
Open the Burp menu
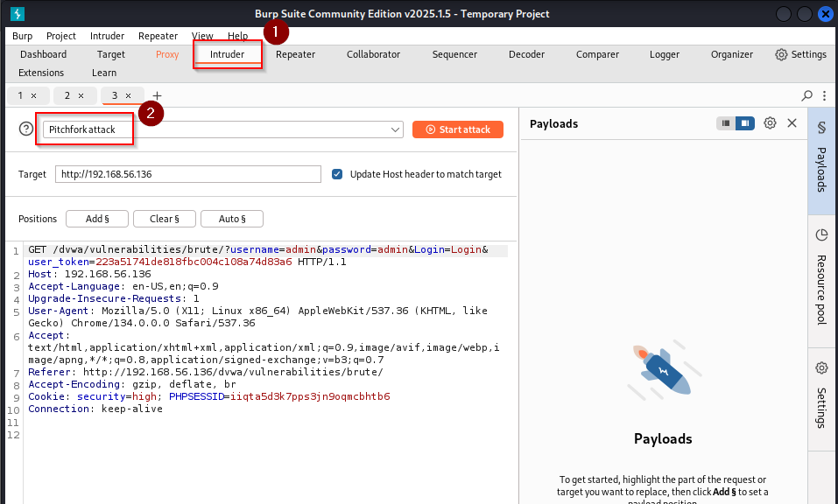click(x=23, y=36)
